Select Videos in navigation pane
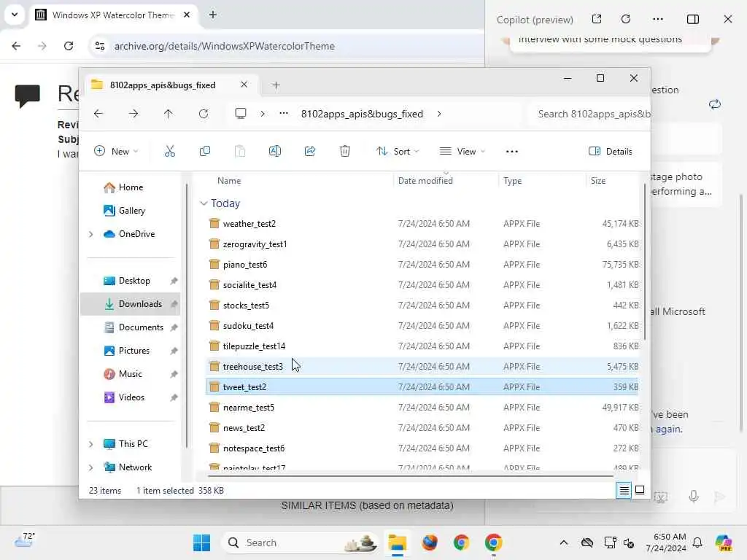Screen dimensions: 747x560 pos(131,397)
